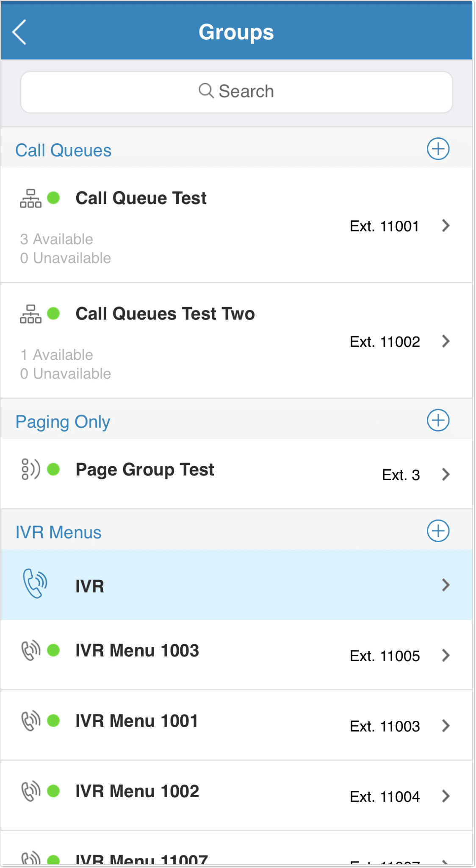
Task: Select the IVR Menu 1003 icon
Action: [x=30, y=650]
